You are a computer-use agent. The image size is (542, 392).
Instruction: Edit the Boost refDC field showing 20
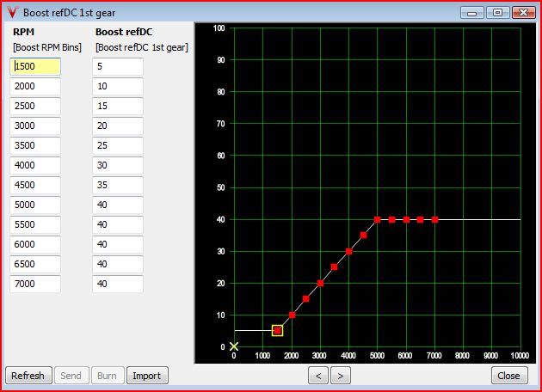pyautogui.click(x=118, y=126)
